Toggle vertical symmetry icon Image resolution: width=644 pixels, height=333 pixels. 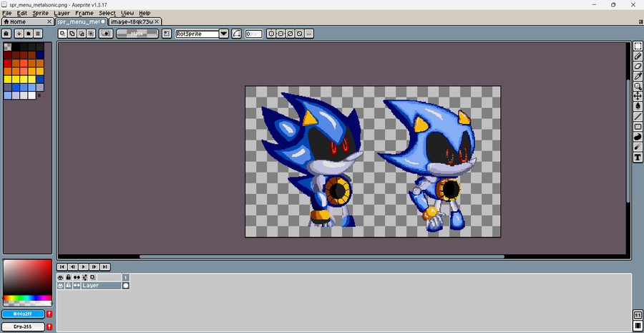(280, 34)
